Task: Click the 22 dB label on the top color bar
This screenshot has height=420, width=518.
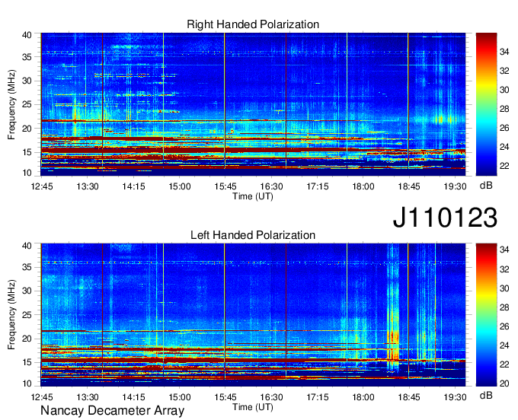Action: coord(504,166)
